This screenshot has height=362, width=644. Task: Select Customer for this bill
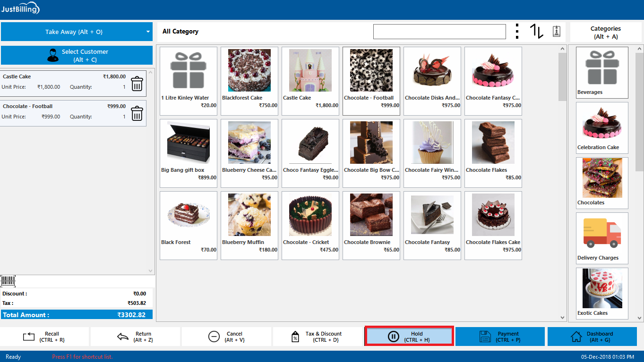click(77, 55)
